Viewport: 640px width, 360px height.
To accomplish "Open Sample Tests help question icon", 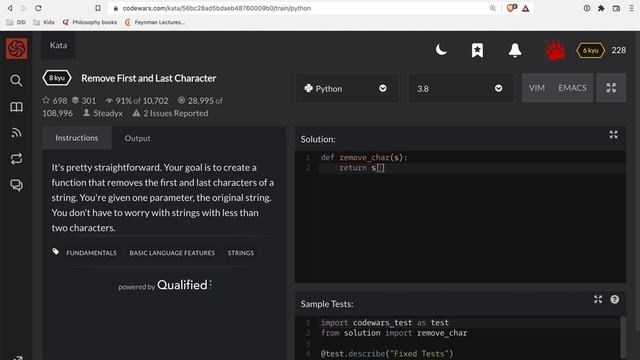I will click(x=615, y=299).
